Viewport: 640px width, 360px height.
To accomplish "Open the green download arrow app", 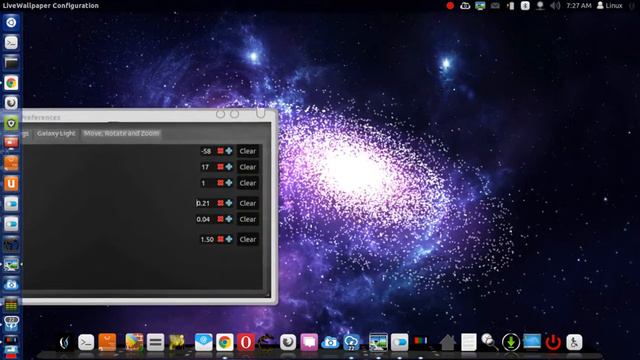I will tap(511, 342).
